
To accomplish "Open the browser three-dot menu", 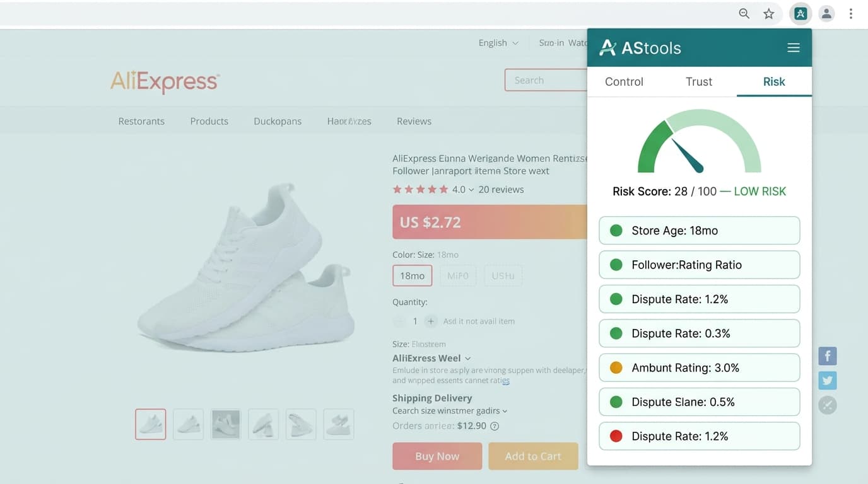I will pyautogui.click(x=851, y=14).
